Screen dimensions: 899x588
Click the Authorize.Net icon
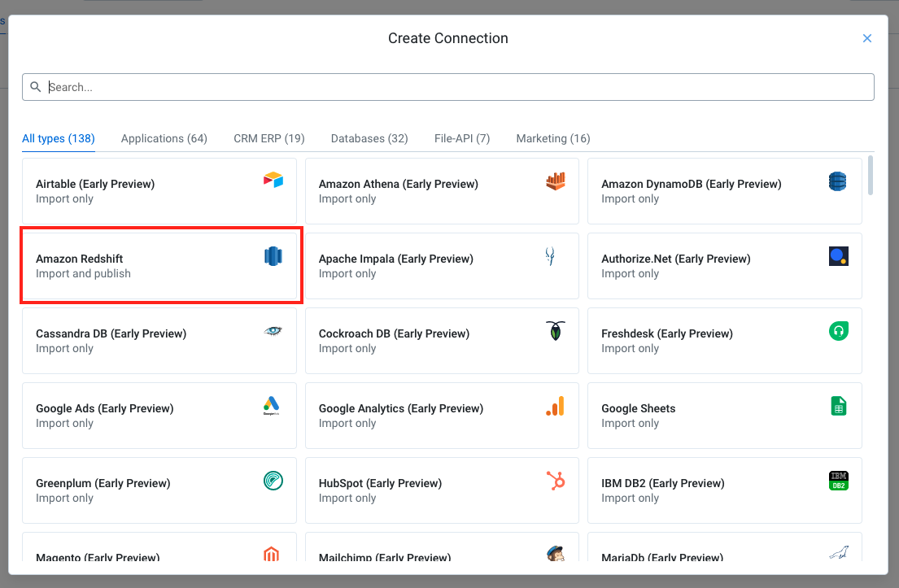click(838, 255)
